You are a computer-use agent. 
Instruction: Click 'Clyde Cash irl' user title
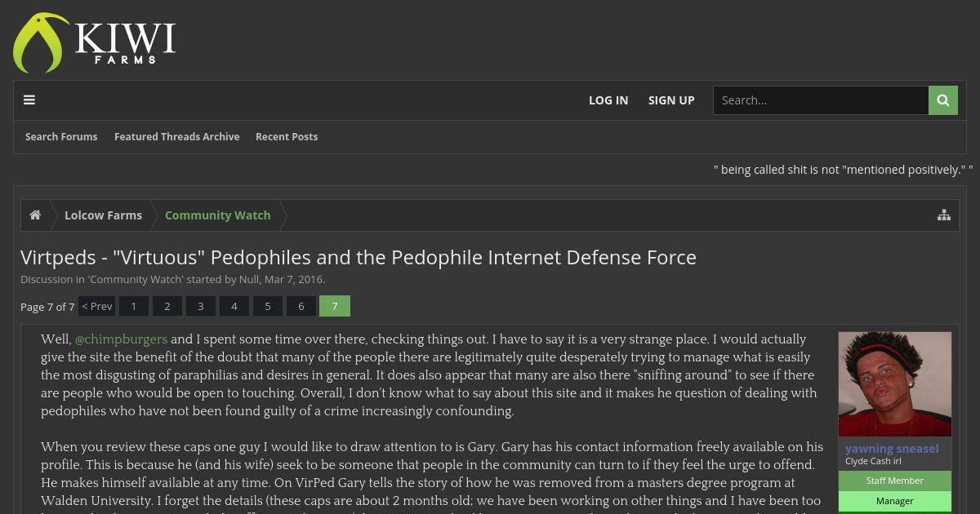click(x=873, y=461)
